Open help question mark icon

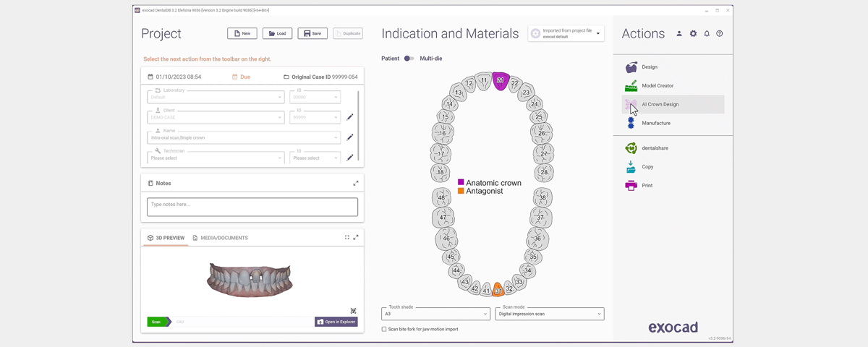click(720, 34)
